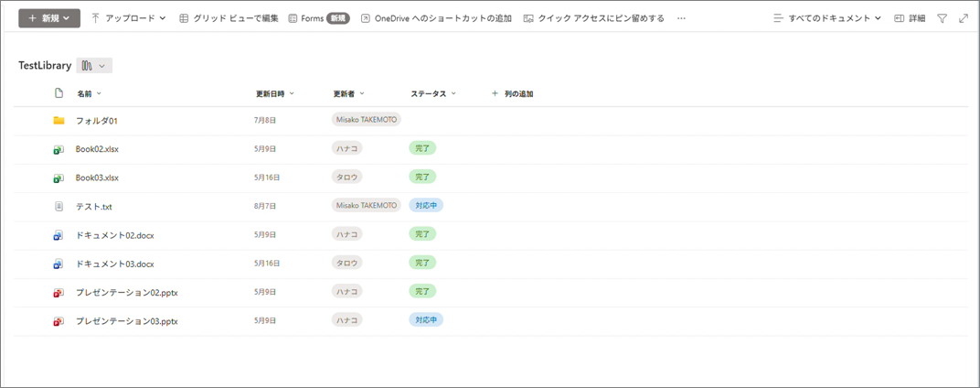Click the PowerPoint icon beside プレゼンテーション02.pptx

click(59, 292)
